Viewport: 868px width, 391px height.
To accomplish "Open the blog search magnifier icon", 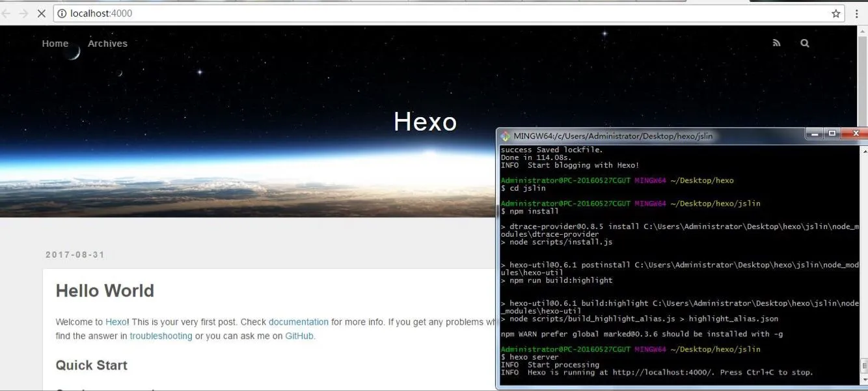I will click(805, 44).
